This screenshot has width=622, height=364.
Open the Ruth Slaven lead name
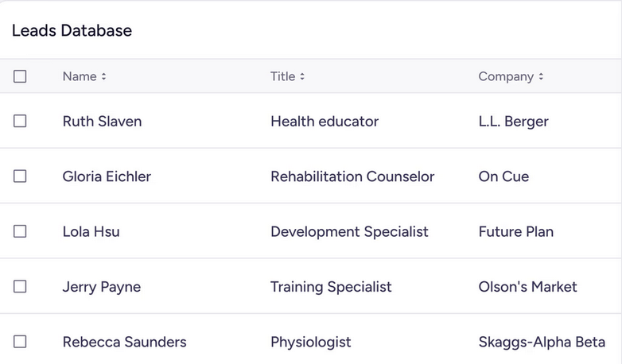(x=102, y=122)
